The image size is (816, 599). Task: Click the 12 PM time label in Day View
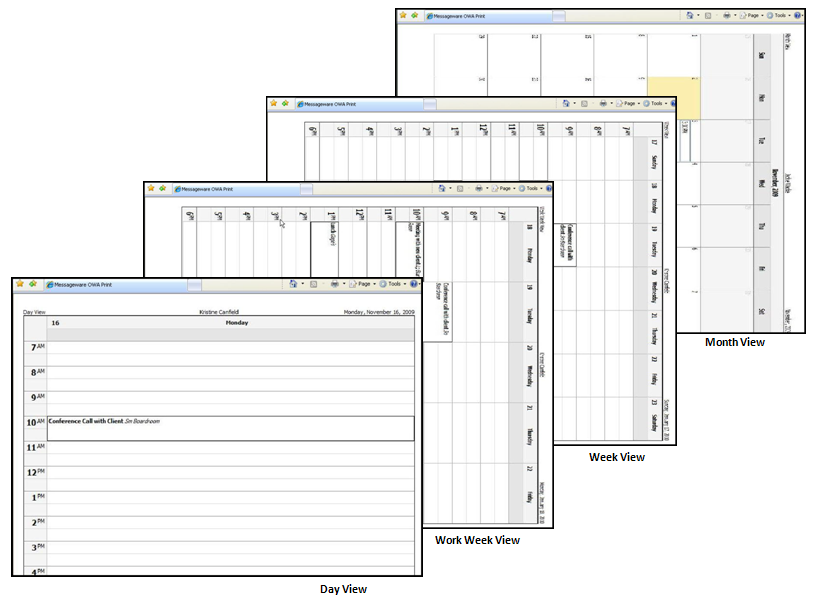[x=36, y=472]
